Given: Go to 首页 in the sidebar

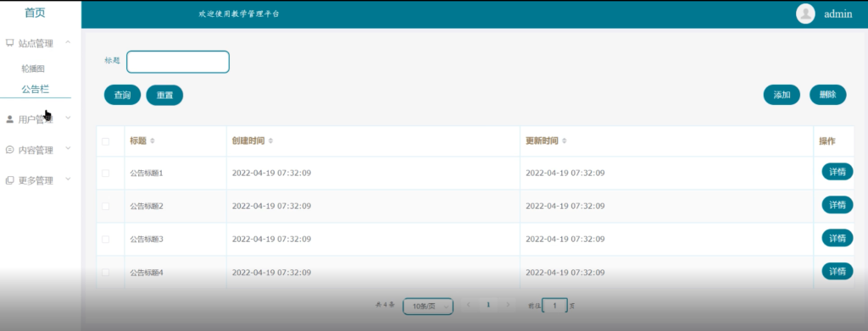Looking at the screenshot, I should point(35,13).
